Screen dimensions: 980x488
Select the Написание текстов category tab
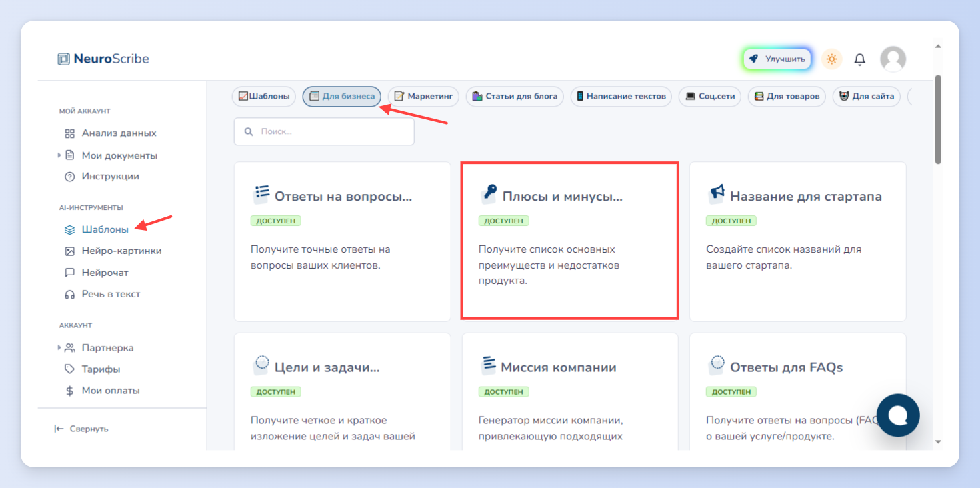pos(621,97)
